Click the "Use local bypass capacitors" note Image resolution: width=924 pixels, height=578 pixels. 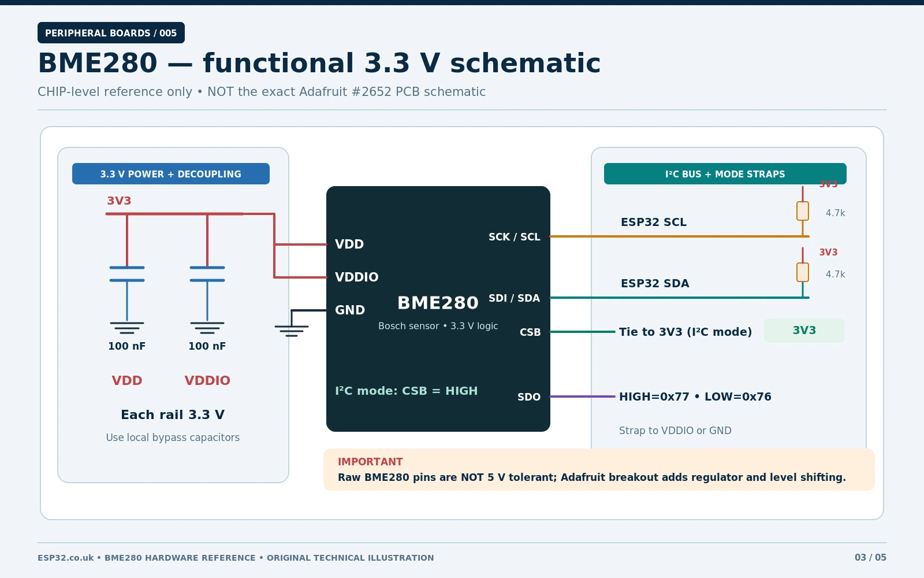173,438
